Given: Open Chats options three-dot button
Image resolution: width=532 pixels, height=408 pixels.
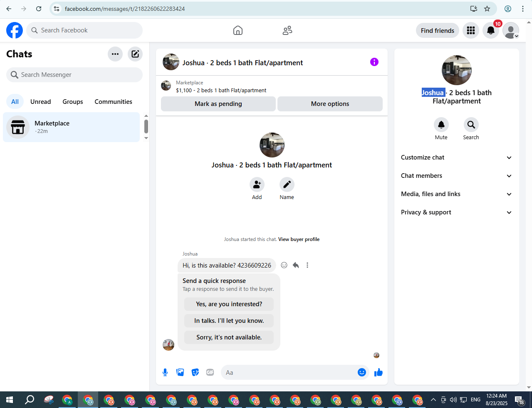Looking at the screenshot, I should point(115,54).
